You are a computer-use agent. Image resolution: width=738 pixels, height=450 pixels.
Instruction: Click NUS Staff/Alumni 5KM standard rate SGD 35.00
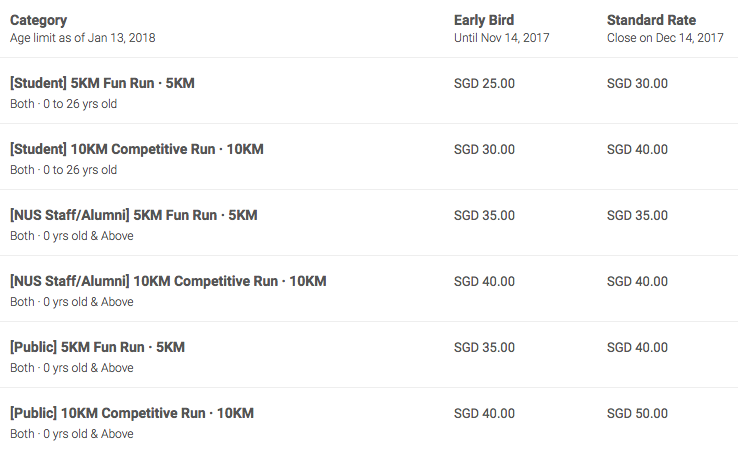pos(637,215)
